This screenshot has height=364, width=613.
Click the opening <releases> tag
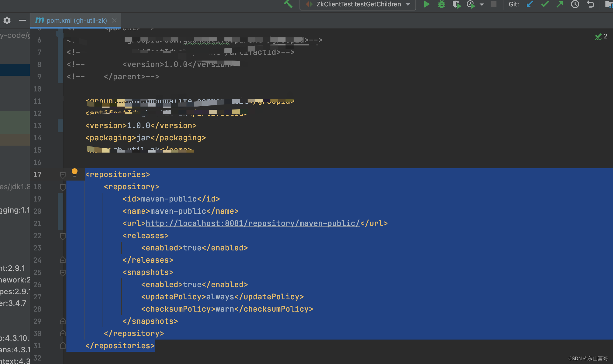(145, 236)
